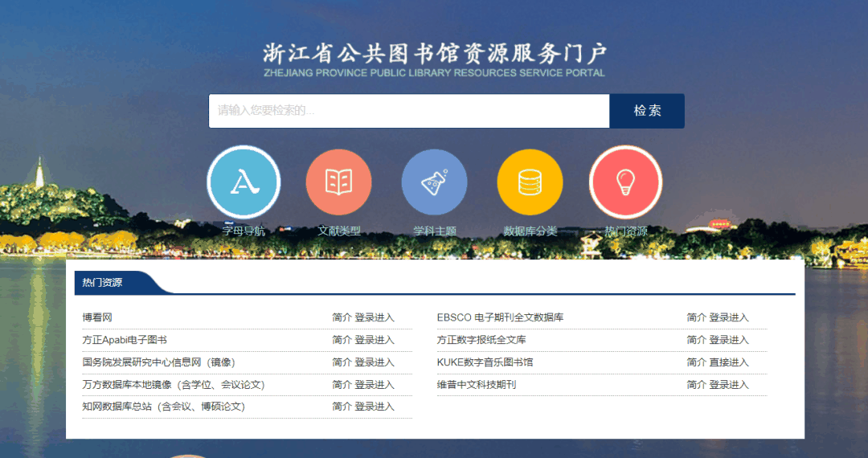
Task: Select the 热门资源 panel tab
Action: (x=103, y=283)
